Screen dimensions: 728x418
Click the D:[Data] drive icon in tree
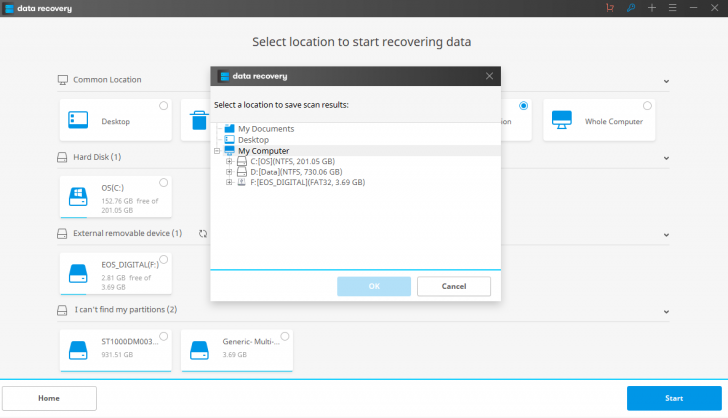point(242,172)
